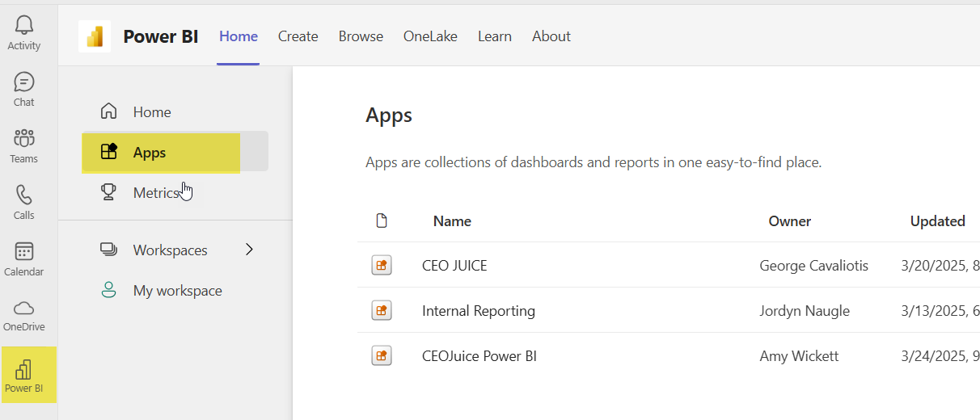Open OneDrive in the sidebar
980x420 pixels.
[x=24, y=316]
